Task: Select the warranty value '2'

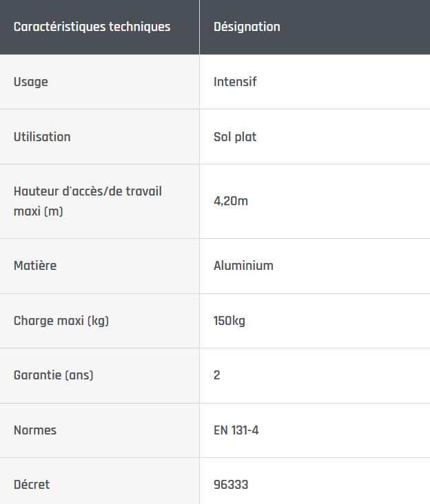Action: coord(217,375)
